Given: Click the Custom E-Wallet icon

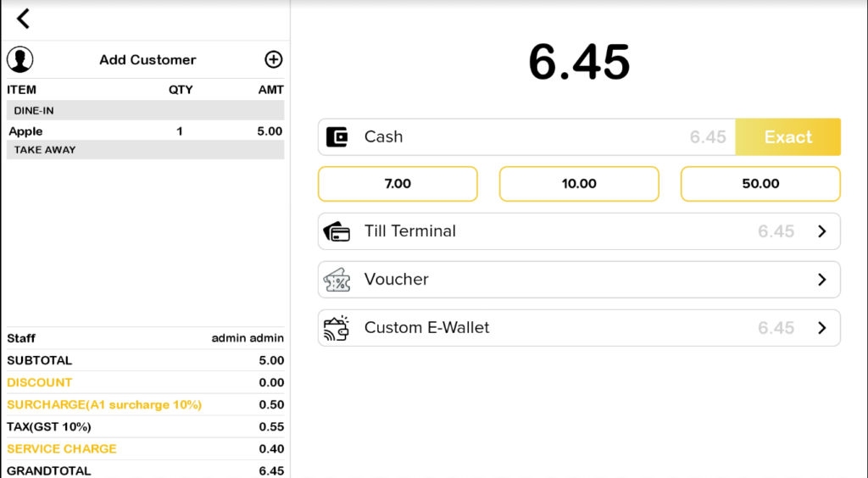Looking at the screenshot, I should [x=337, y=328].
